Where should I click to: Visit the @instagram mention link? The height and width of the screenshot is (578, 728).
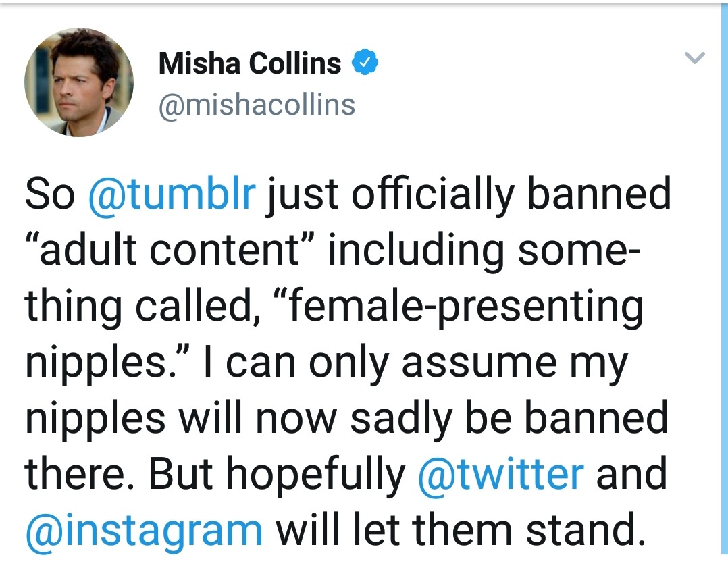coord(144,530)
